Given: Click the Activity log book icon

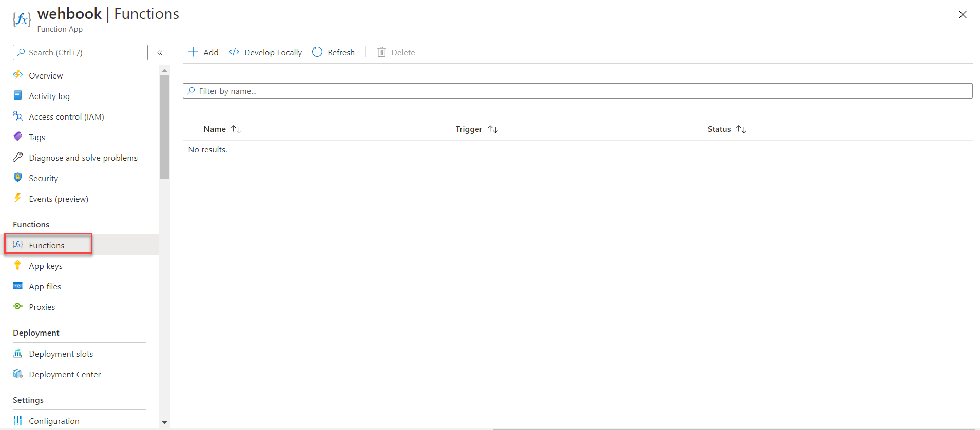Looking at the screenshot, I should click(x=18, y=95).
